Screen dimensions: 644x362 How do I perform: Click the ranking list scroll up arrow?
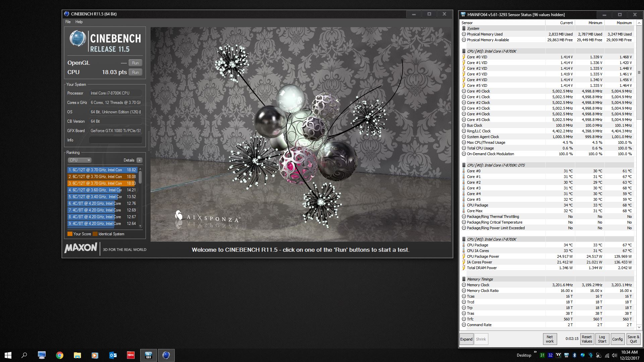(x=140, y=169)
